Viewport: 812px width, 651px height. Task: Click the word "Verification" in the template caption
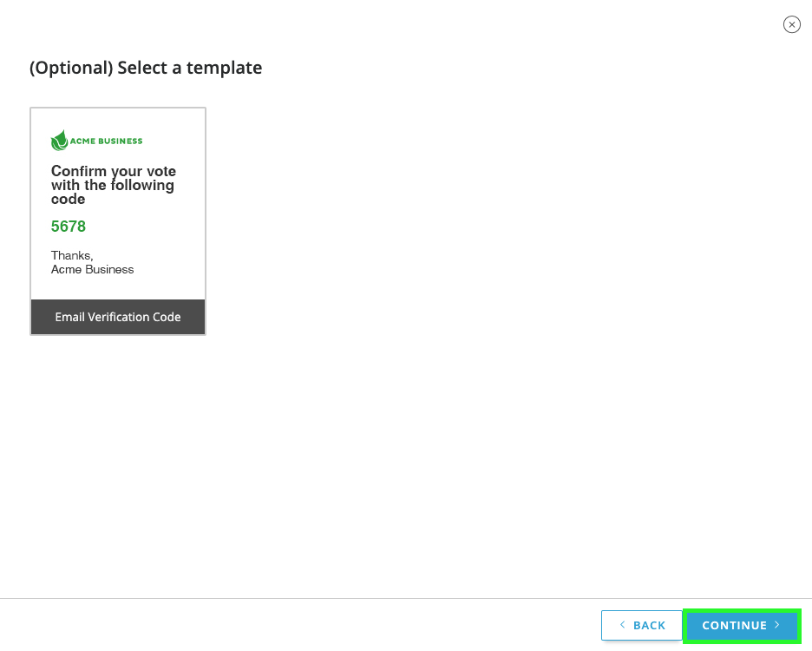pos(120,317)
